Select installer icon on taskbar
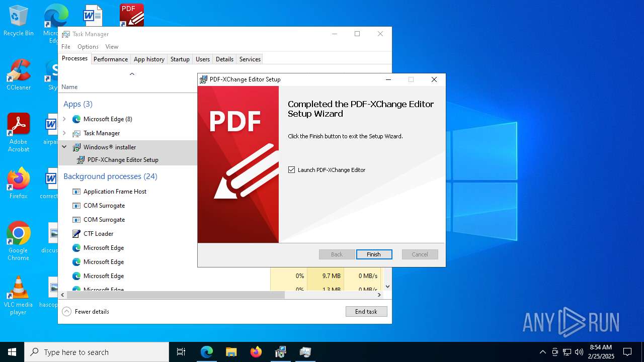 coord(280,352)
